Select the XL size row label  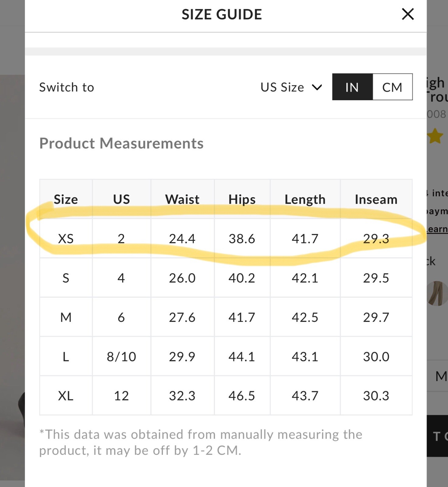(66, 396)
